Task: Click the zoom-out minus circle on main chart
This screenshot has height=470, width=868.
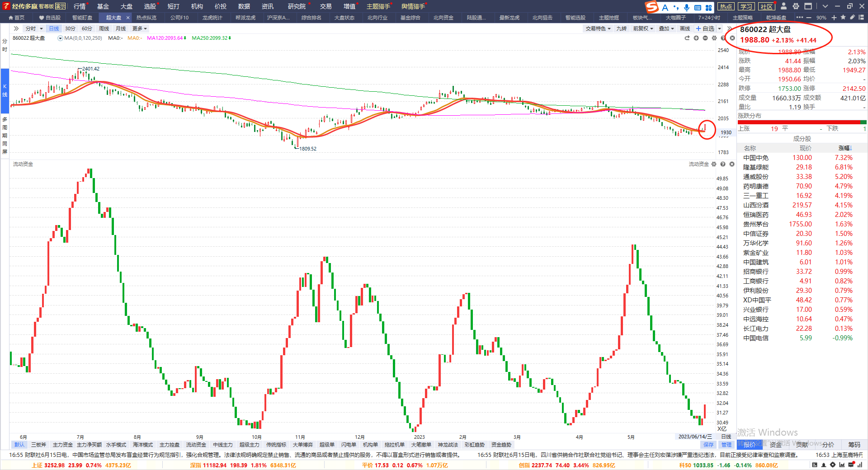Action: coord(705,38)
